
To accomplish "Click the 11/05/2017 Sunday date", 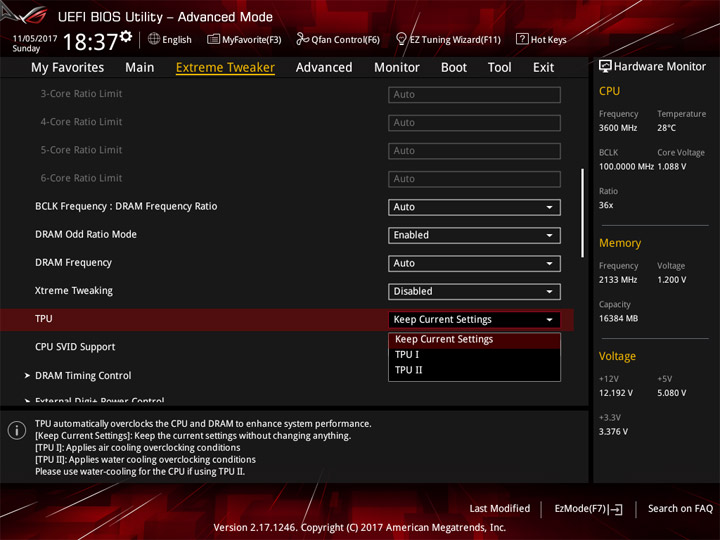I will pos(34,43).
